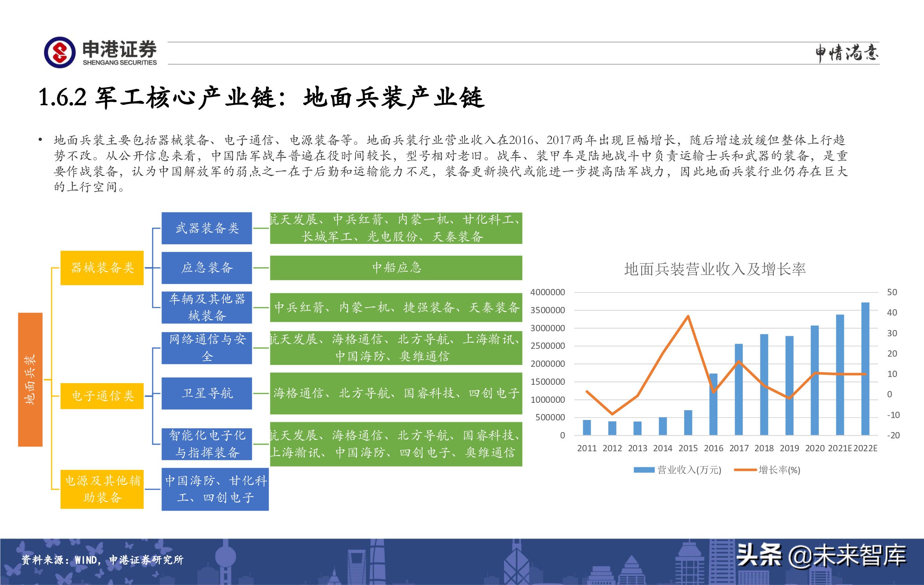Click the 2021E x-axis label
The width and height of the screenshot is (924, 585).
click(x=840, y=449)
